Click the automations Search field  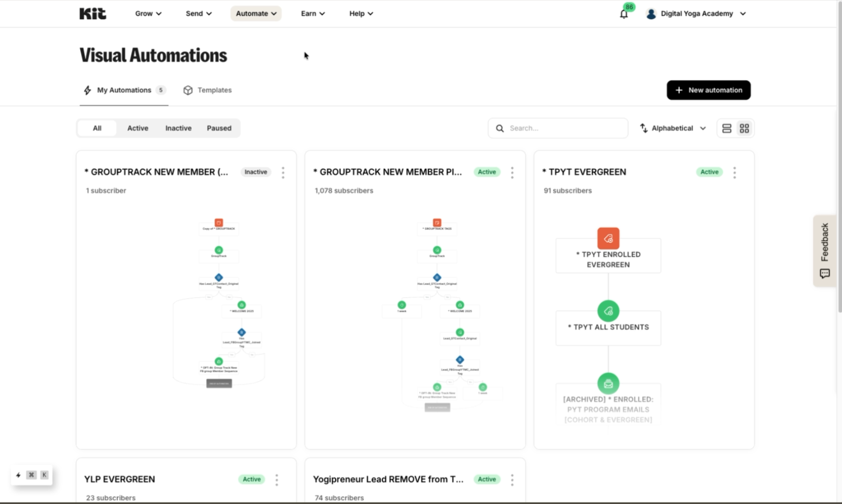coord(558,128)
